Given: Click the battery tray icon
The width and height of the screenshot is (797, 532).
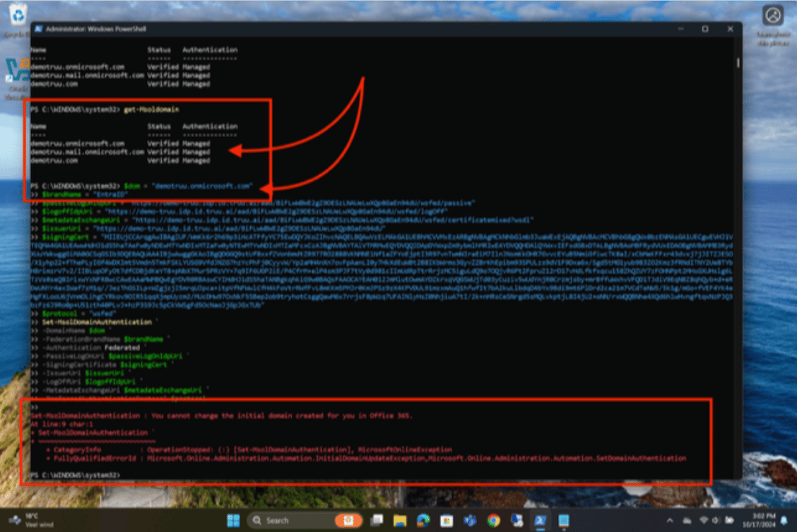Looking at the screenshot, I should tap(729, 520).
